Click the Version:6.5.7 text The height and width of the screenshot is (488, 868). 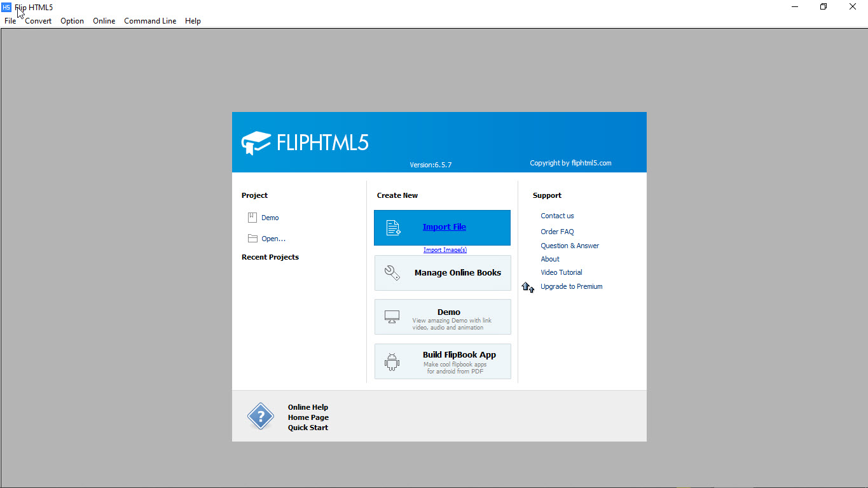(431, 165)
